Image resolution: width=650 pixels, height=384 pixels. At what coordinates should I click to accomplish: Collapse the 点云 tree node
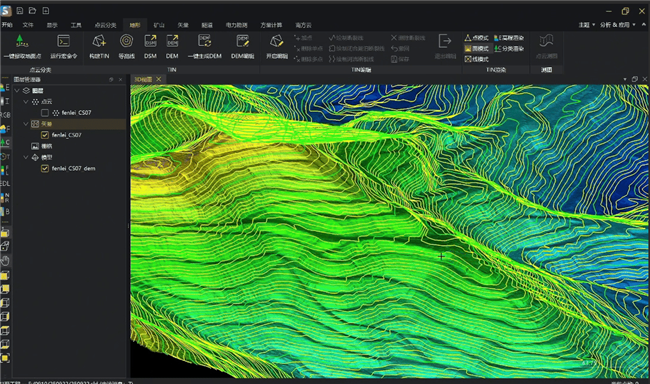(26, 102)
